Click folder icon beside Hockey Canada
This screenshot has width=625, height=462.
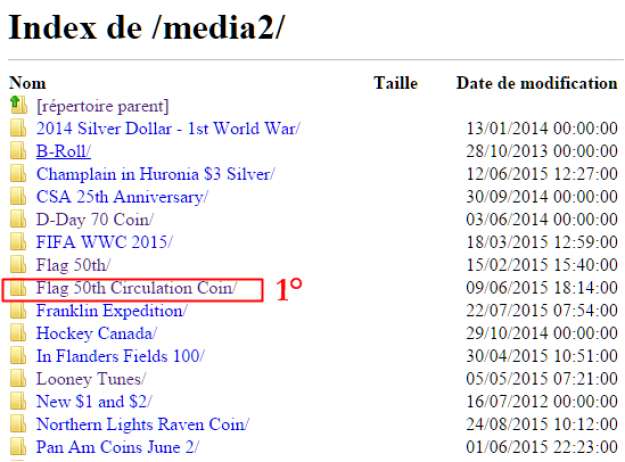[18, 333]
